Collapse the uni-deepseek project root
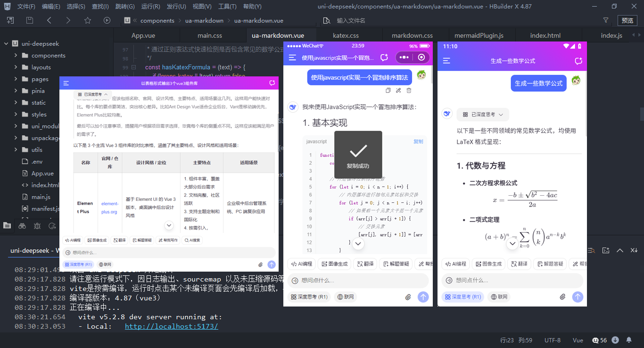Viewport: 644px width, 348px height. coord(6,43)
